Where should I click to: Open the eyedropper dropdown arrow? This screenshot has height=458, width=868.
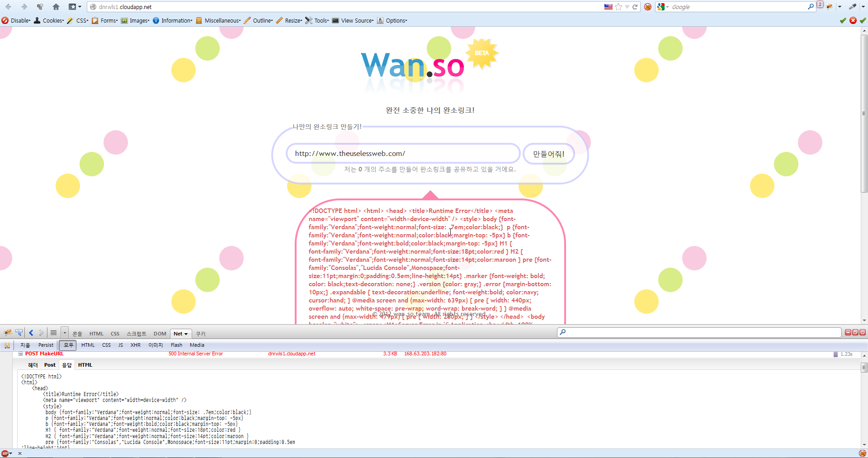(x=863, y=7)
